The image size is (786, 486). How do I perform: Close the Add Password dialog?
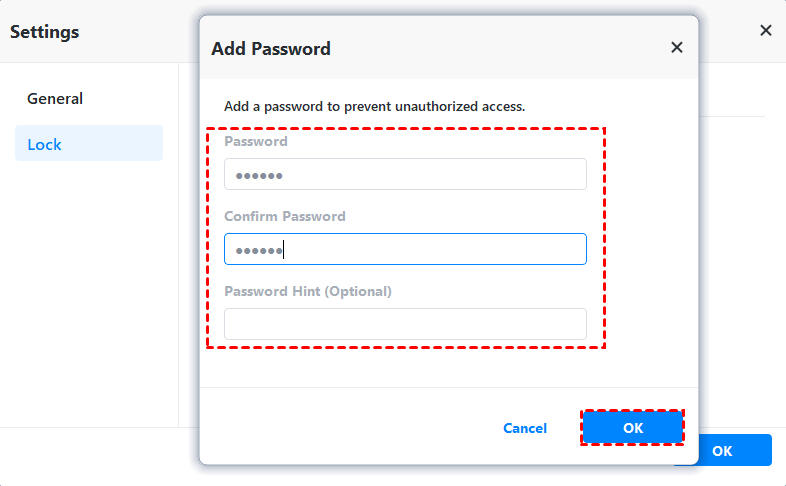pos(677,48)
